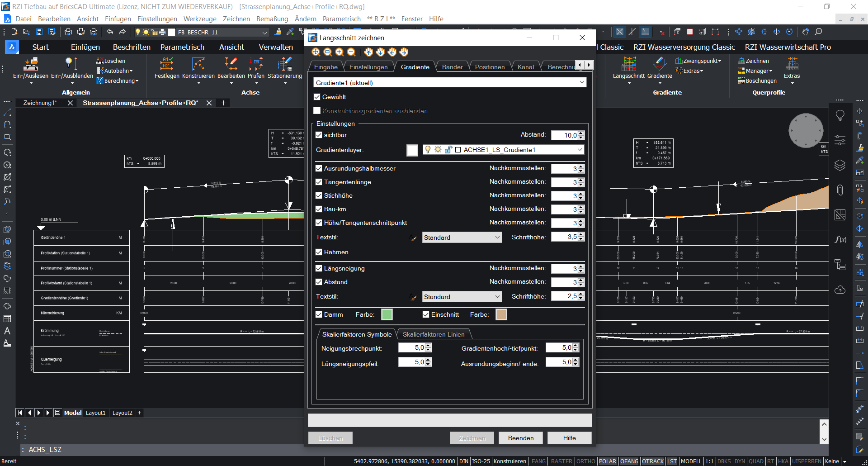The height and width of the screenshot is (466, 868).
Task: Switch to the Positionen tab
Action: point(490,67)
